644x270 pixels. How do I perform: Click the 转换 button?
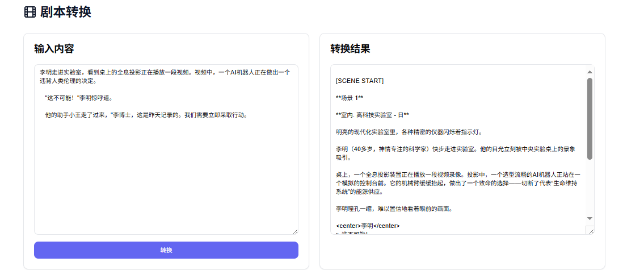(166, 250)
